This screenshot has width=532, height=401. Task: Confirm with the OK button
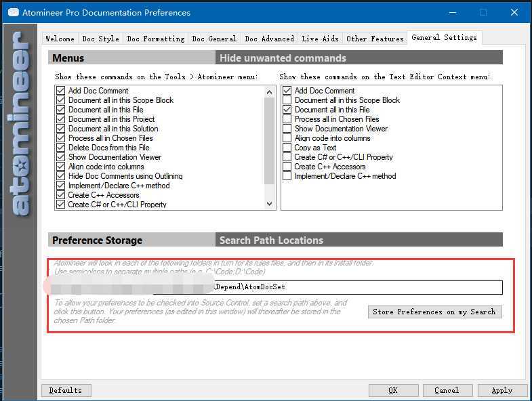(393, 390)
